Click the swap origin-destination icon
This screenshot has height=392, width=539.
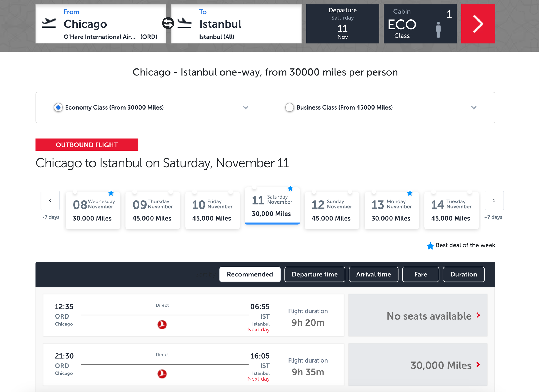[x=168, y=23]
